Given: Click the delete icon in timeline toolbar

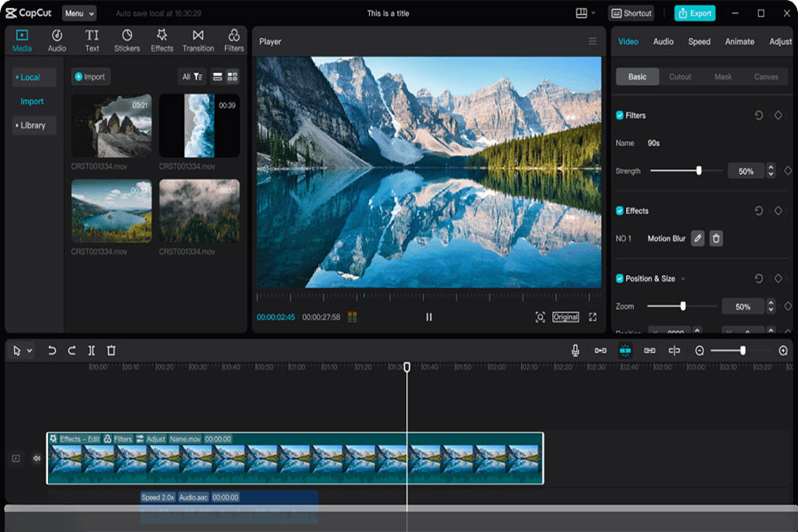Looking at the screenshot, I should [111, 350].
